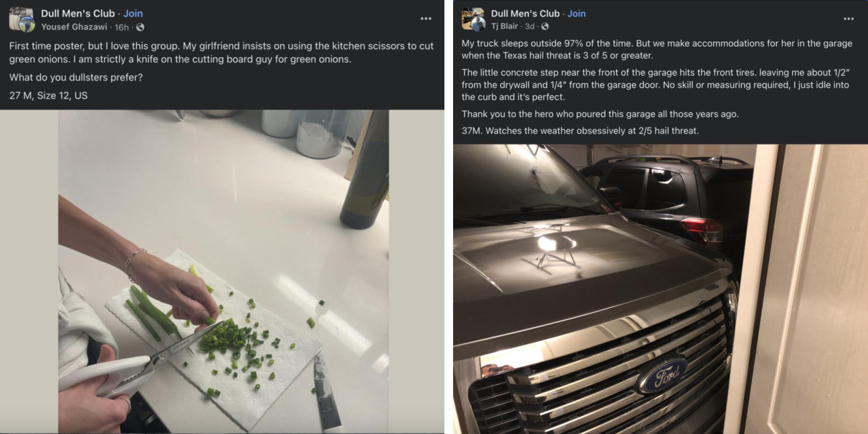Click the public globe icon beside 3d

[545, 26]
